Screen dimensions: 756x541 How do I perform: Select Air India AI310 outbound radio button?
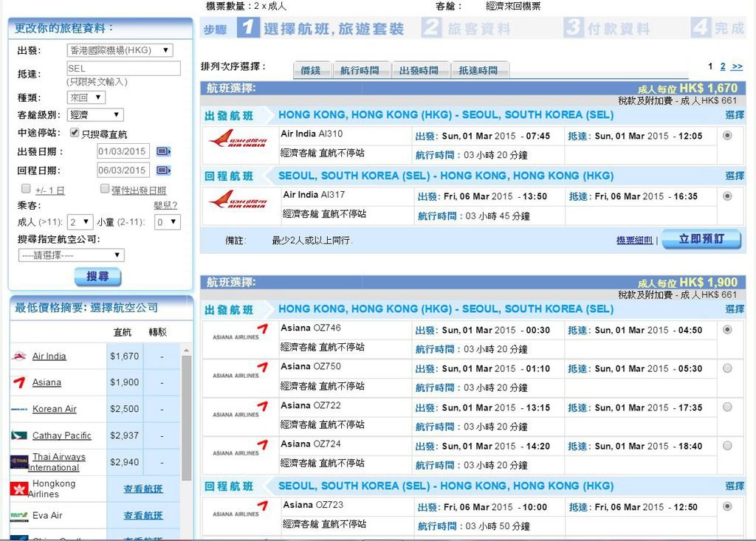tap(727, 136)
